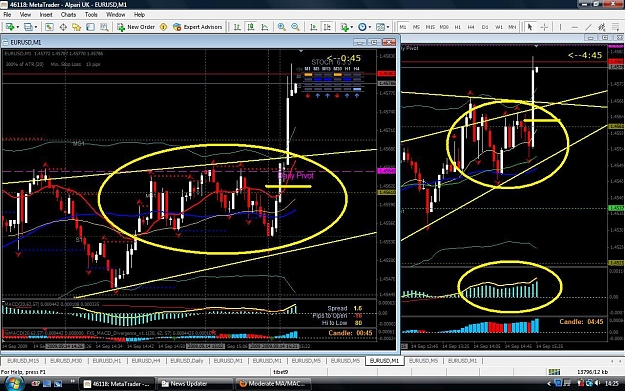625x391 pixels.
Task: Expand the Periods dropdown arrow
Action: 369,27
